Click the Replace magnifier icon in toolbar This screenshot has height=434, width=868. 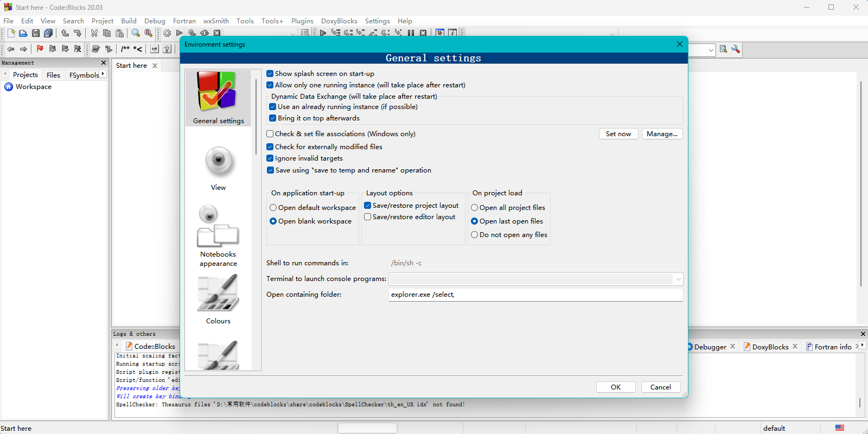coord(148,34)
